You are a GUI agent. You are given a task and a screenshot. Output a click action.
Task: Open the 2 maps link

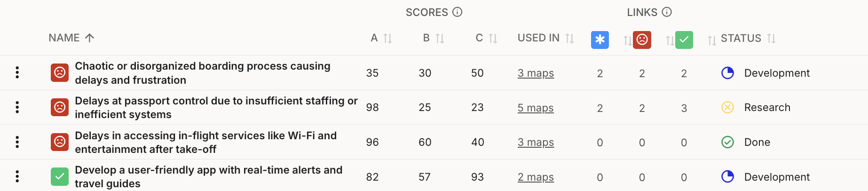[x=536, y=177]
